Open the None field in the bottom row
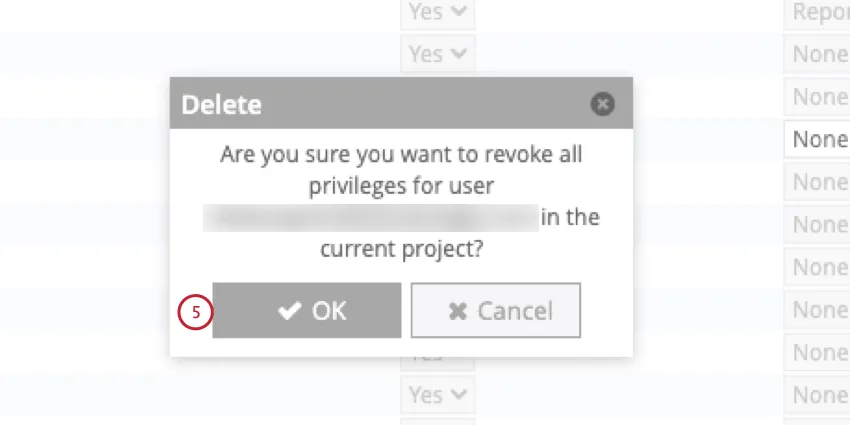850x425 pixels. pos(818,396)
